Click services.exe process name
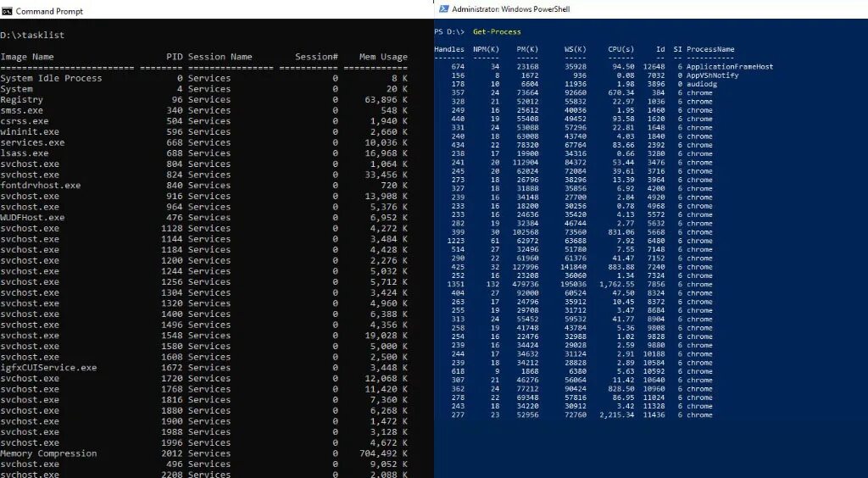 32,142
